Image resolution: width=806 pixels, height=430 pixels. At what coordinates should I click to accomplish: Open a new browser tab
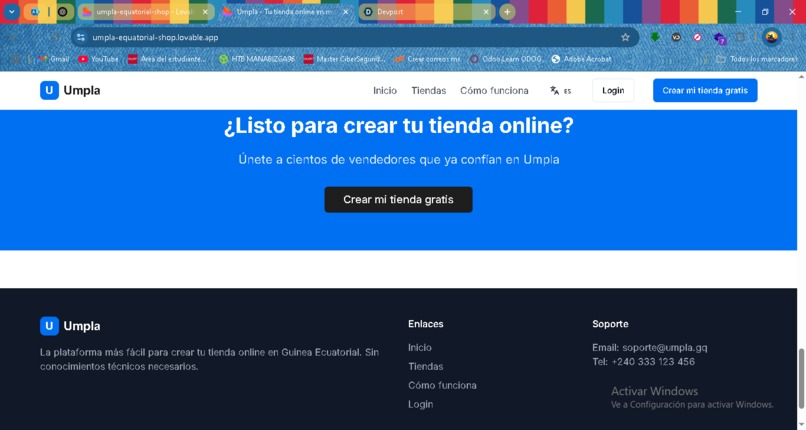(x=507, y=11)
